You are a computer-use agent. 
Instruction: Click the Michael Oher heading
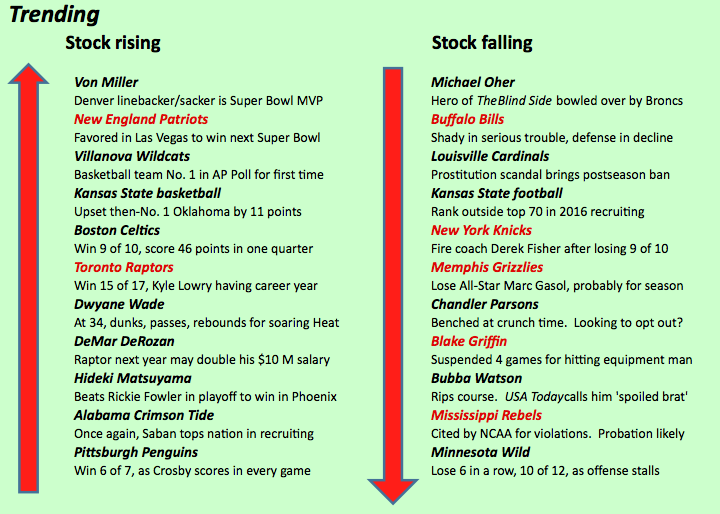click(473, 82)
